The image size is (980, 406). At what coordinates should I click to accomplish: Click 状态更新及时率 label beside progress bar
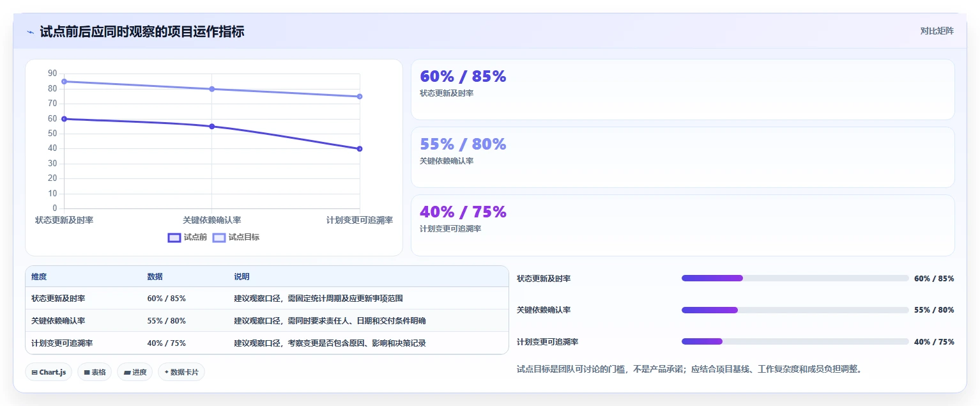tap(544, 279)
